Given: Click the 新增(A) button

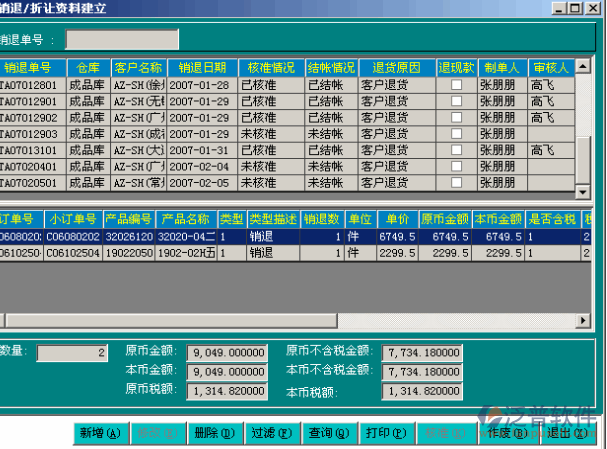Looking at the screenshot, I should [x=100, y=433].
